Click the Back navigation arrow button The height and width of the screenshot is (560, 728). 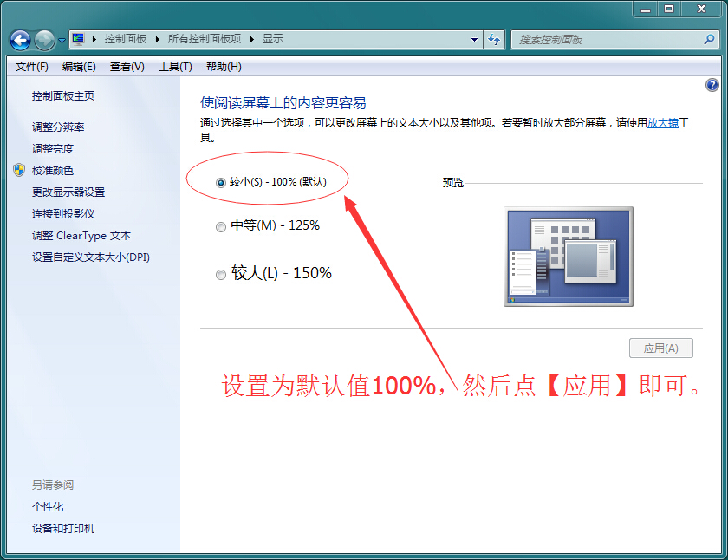[21, 40]
